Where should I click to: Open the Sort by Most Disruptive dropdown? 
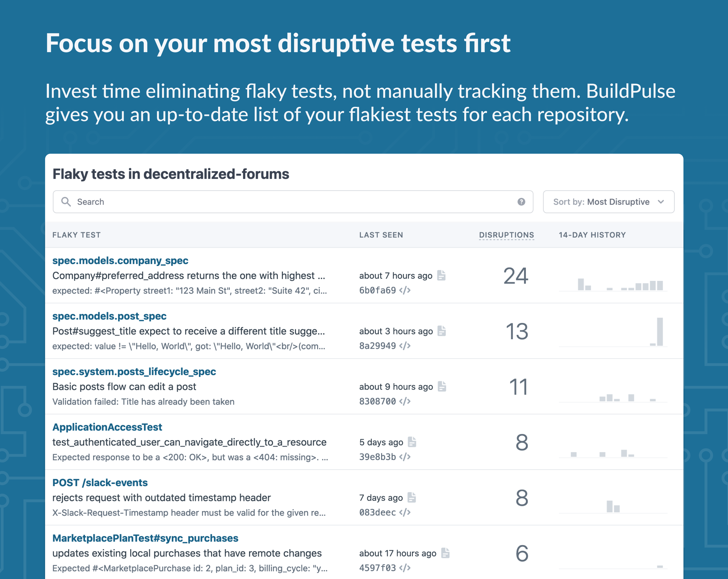[x=608, y=202]
